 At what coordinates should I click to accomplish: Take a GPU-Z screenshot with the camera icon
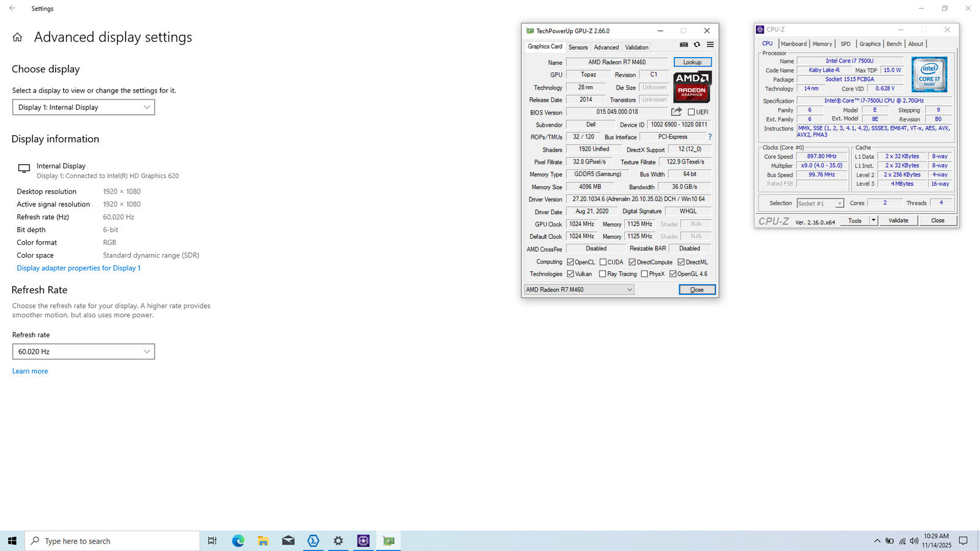coord(684,45)
